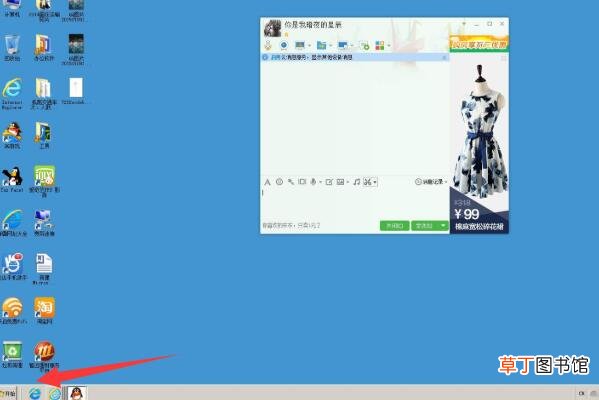Start a video call in QQ chat
Viewport: 599px width, 400px height.
coord(300,45)
